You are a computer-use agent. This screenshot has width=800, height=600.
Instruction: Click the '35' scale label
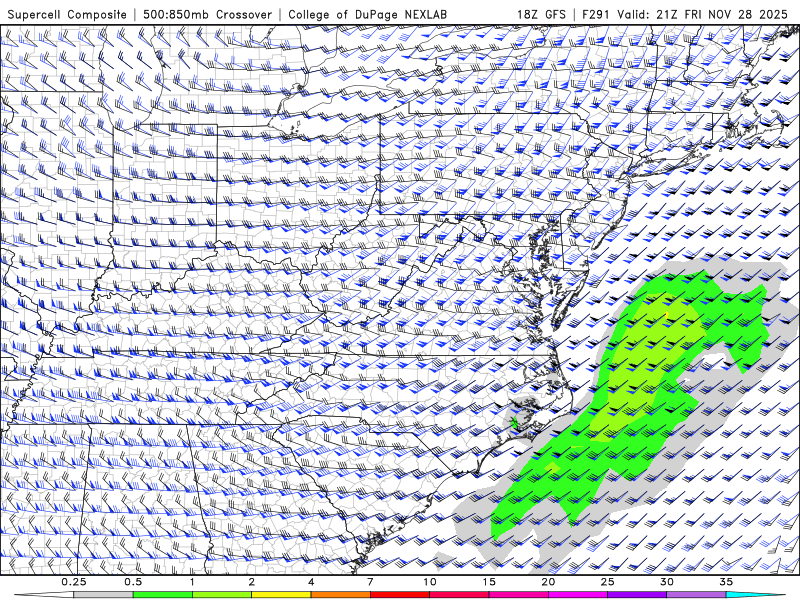[x=726, y=582]
